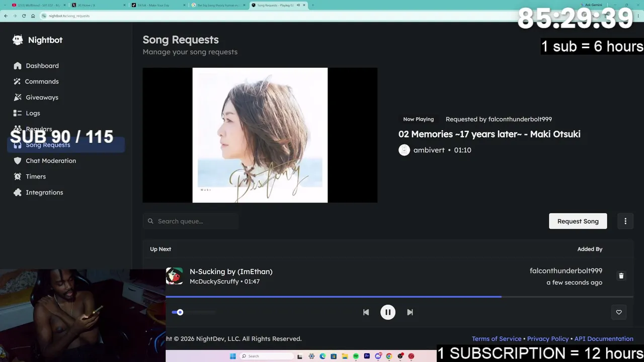Close the TikTok tab
The height and width of the screenshot is (362, 644).
tap(184, 5)
